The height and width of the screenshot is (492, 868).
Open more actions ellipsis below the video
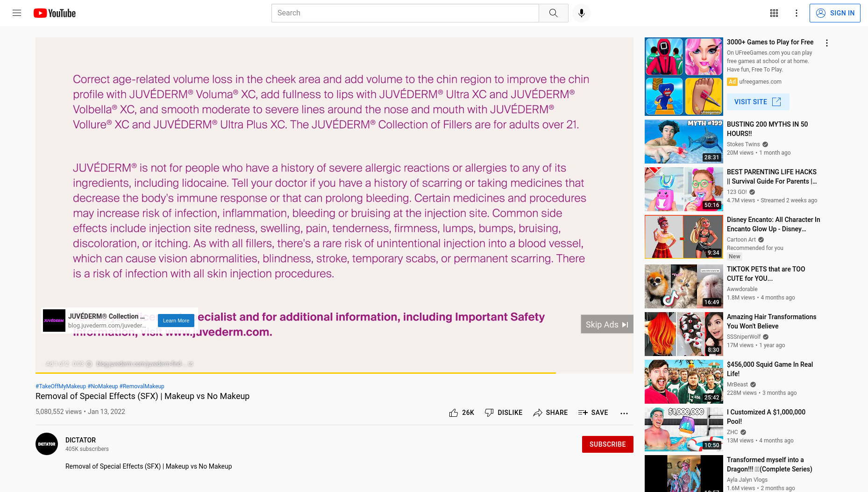click(x=624, y=413)
